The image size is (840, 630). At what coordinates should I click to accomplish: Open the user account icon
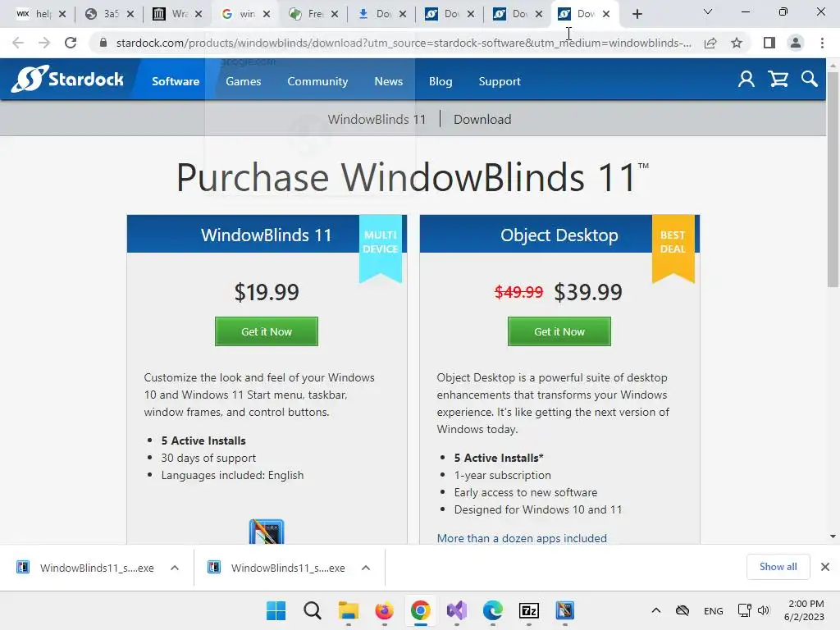point(746,80)
